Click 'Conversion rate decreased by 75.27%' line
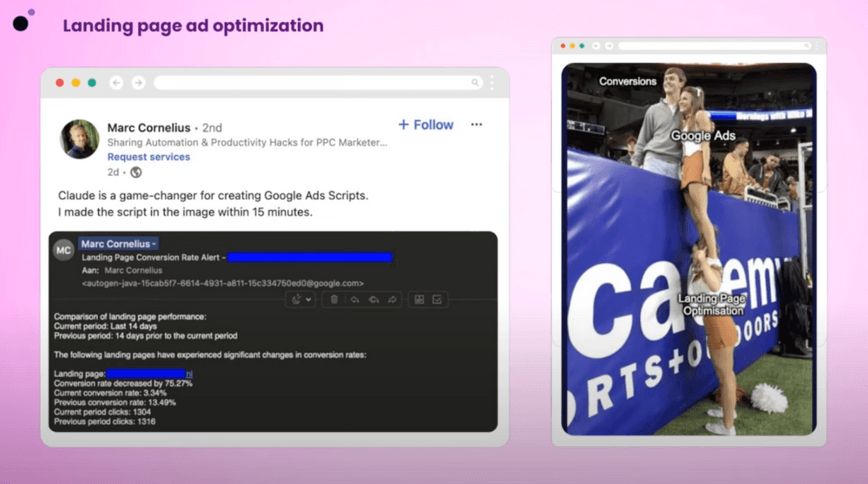This screenshot has width=868, height=484. 123,384
